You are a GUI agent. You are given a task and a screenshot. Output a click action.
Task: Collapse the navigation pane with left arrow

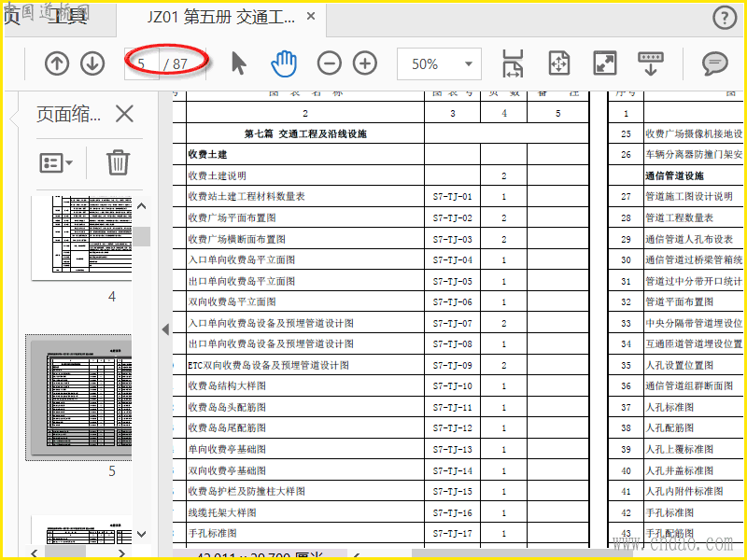pos(165,329)
